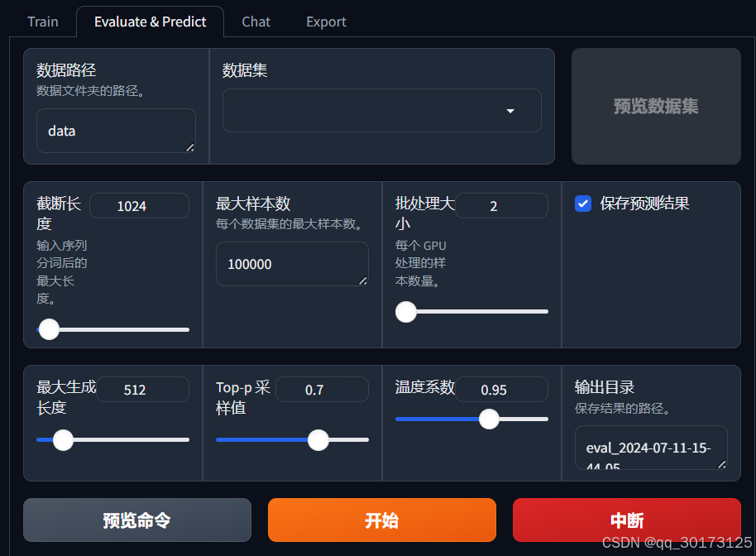The height and width of the screenshot is (556, 756).
Task: Focus the 最大样本数 field showing 100000
Action: click(291, 264)
